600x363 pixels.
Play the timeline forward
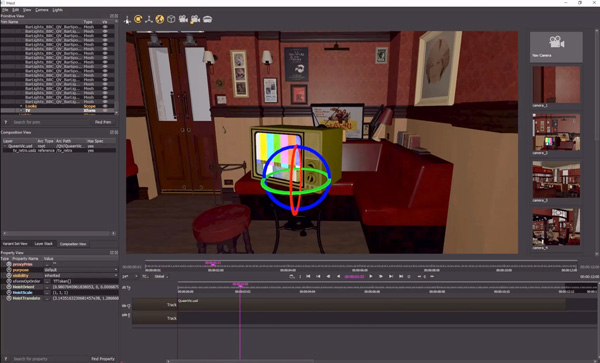(x=370, y=276)
